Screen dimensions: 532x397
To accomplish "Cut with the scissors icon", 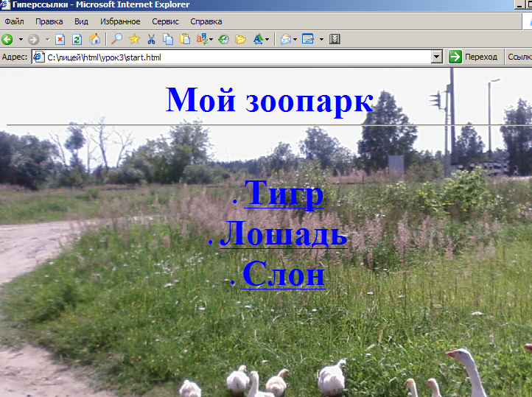I will pos(151,39).
